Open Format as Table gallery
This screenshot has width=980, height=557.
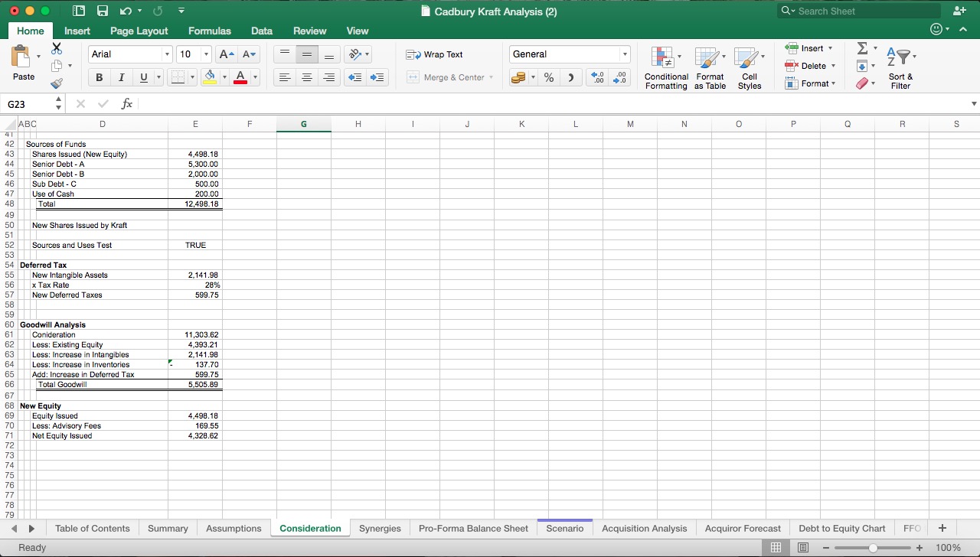[710, 67]
